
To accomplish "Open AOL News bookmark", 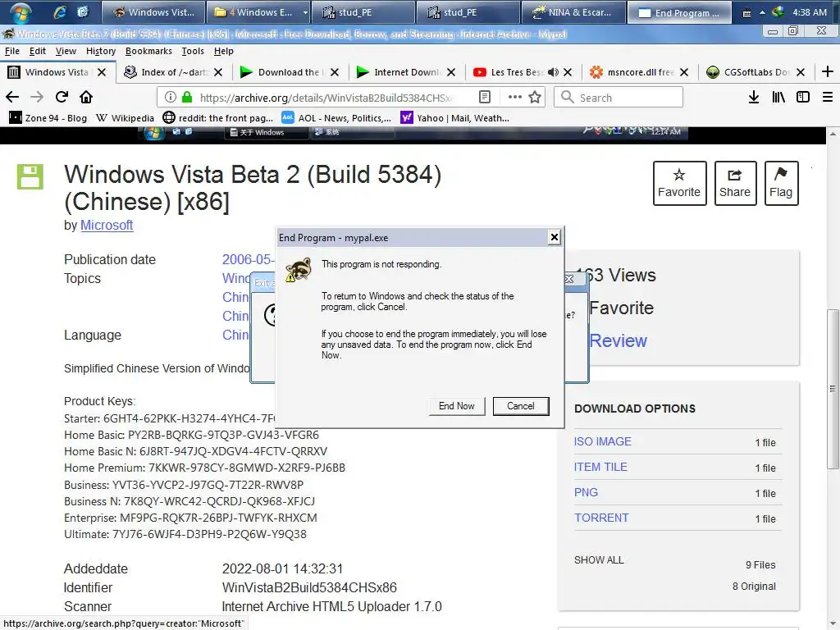I will click(336, 118).
